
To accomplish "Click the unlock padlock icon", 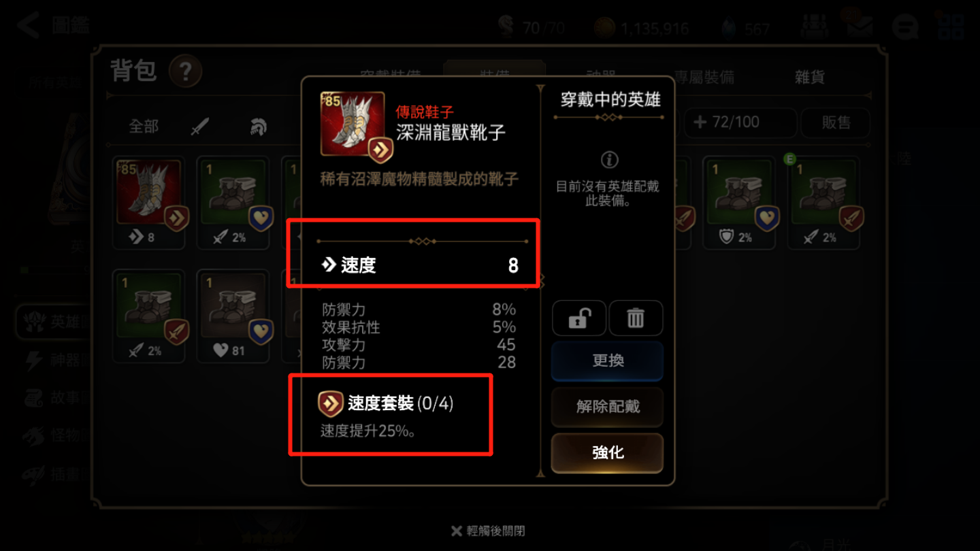I will pos(579,318).
